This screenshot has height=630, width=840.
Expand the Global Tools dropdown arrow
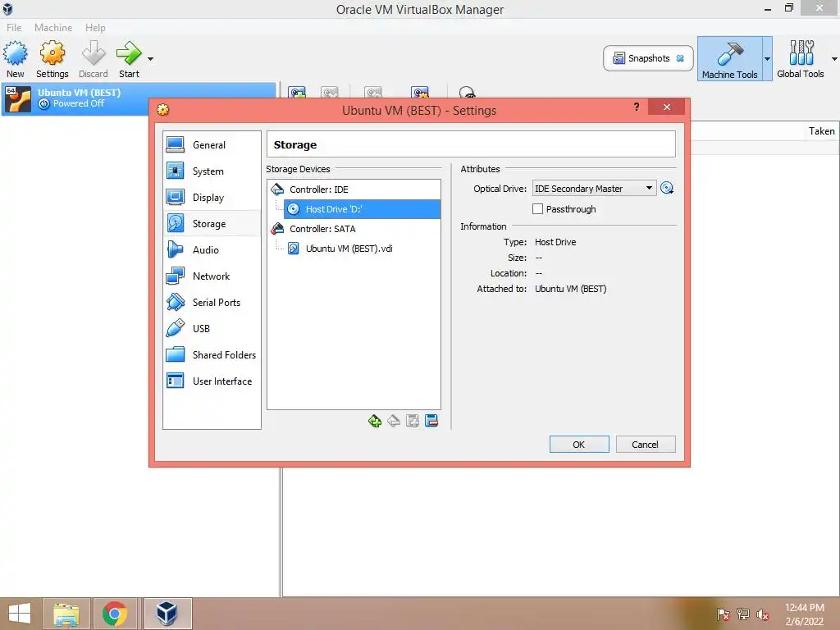pos(834,59)
